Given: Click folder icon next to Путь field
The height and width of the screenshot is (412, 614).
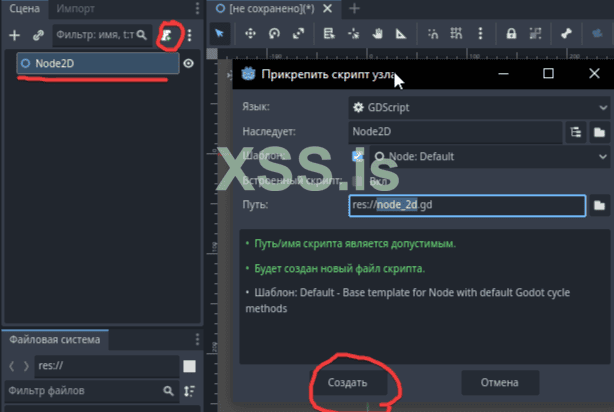Looking at the screenshot, I should 599,205.
